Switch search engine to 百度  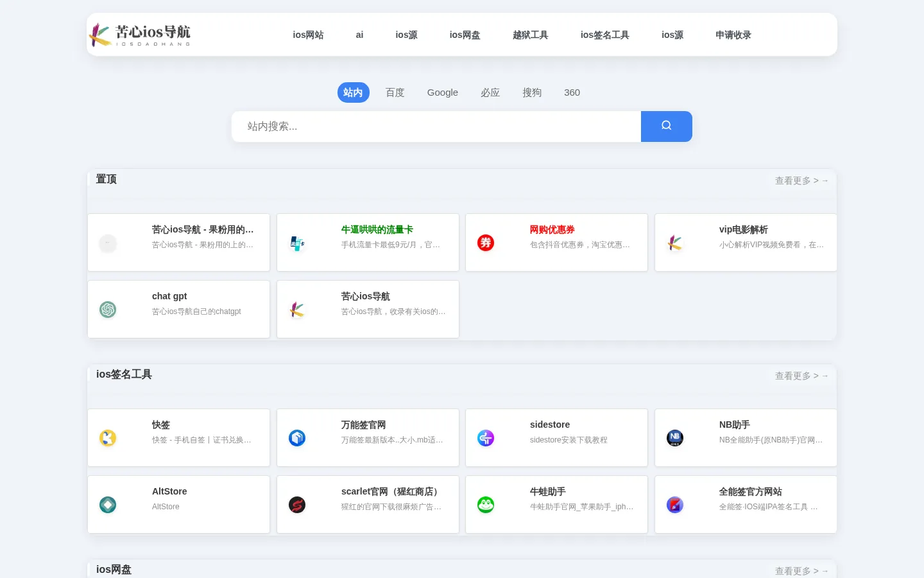395,92
